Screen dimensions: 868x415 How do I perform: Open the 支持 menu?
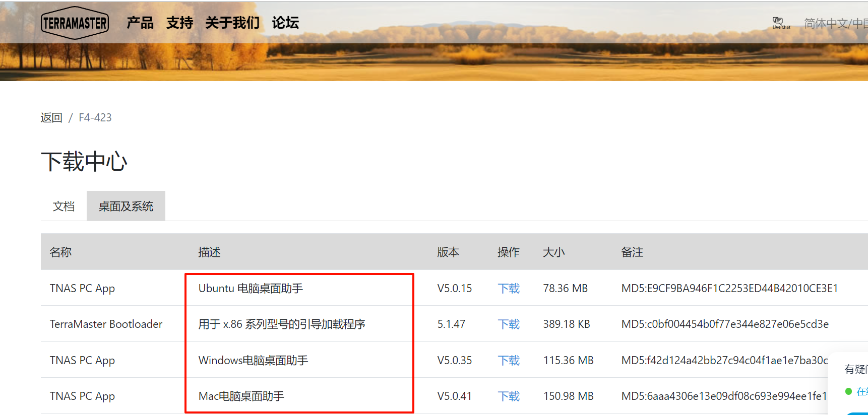pyautogui.click(x=179, y=23)
